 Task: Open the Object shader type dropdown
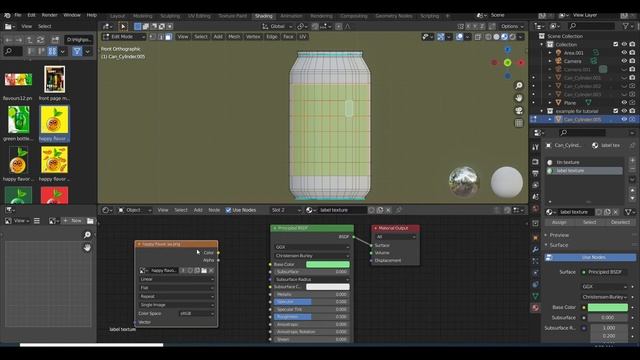tap(135, 210)
